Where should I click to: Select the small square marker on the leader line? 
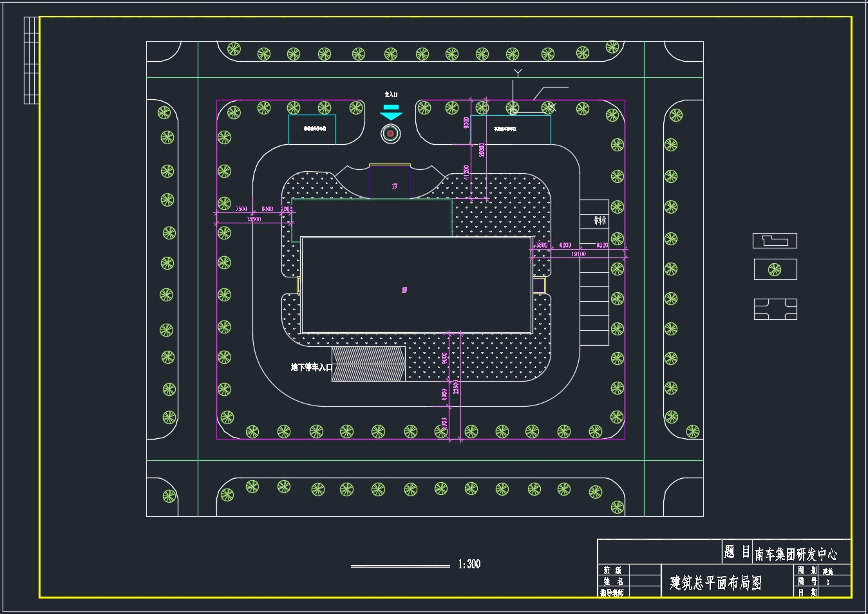pos(513,112)
